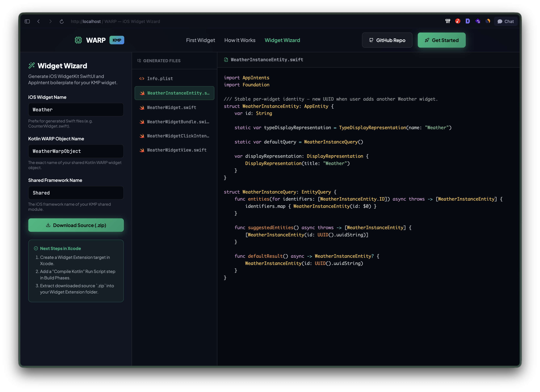Click the GitHub icon in the GitHub Repo button

point(371,40)
